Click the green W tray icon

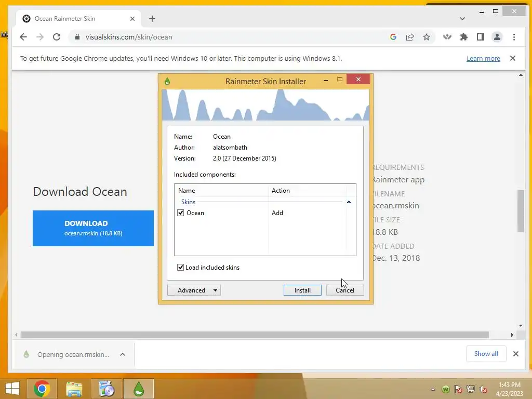point(445,389)
